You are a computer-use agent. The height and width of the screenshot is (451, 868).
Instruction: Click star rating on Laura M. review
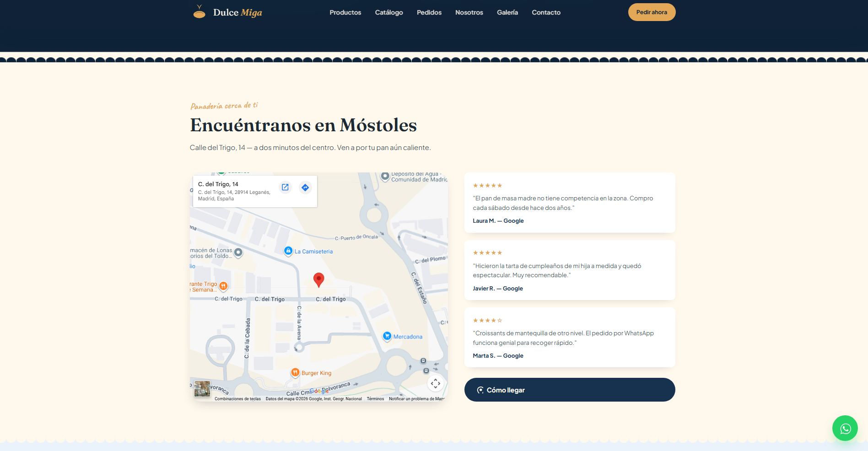(x=487, y=185)
